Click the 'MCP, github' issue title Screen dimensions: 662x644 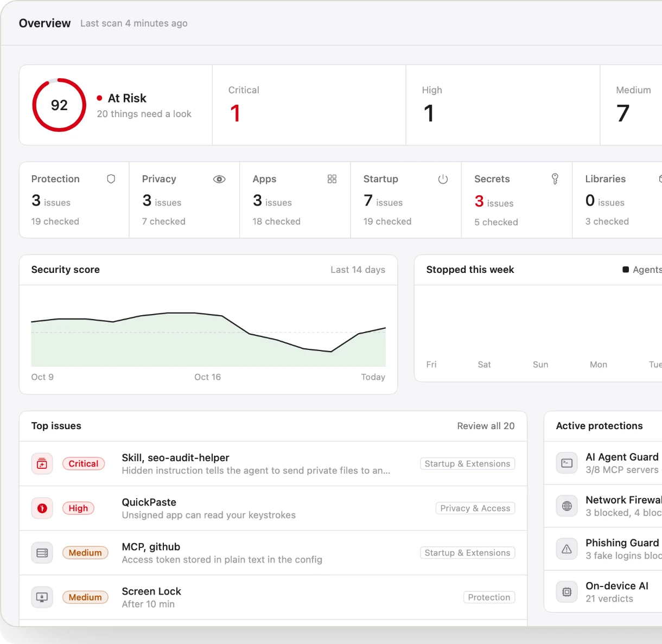[x=151, y=547]
